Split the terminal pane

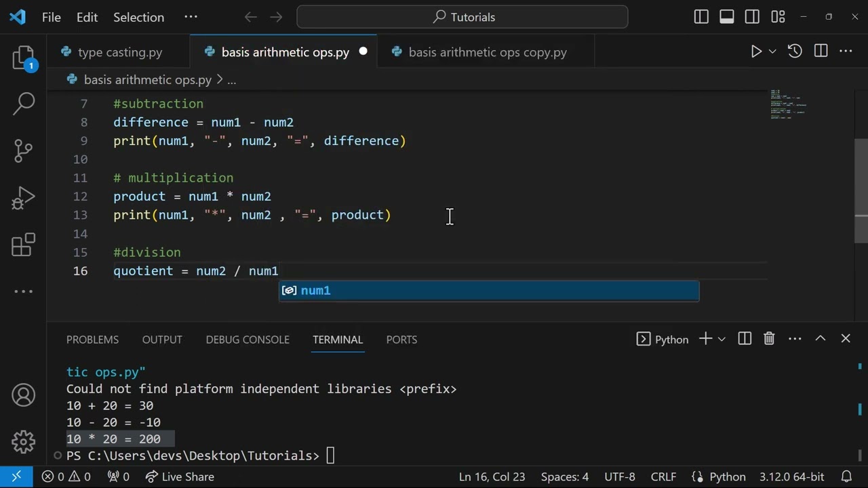tap(745, 339)
